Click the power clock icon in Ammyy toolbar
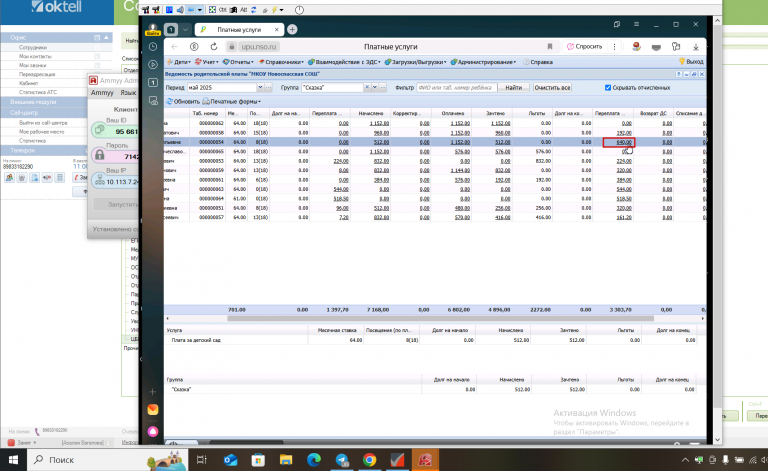The height and width of the screenshot is (471, 768). tap(299, 10)
